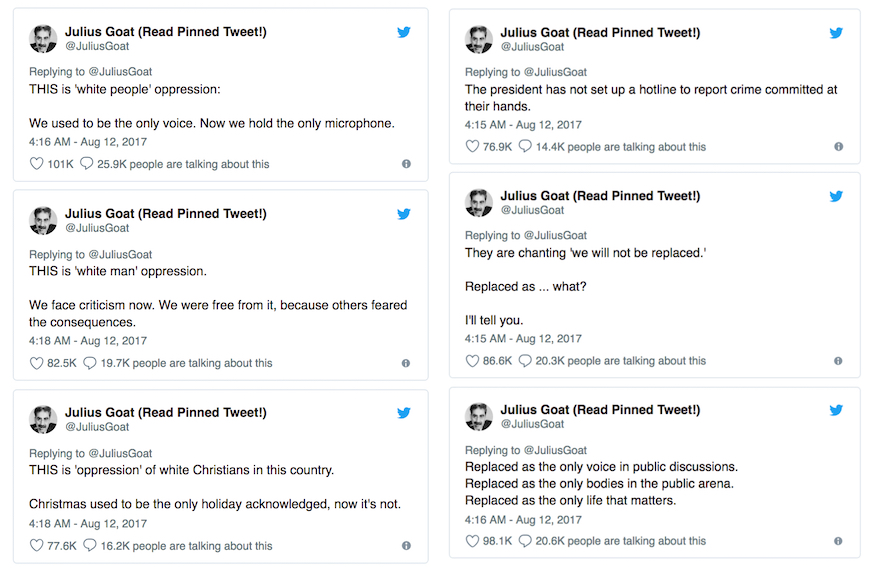This screenshot has width=875, height=569.
Task: Click the info icon on the 86.6K likes tweet
Action: [x=838, y=361]
